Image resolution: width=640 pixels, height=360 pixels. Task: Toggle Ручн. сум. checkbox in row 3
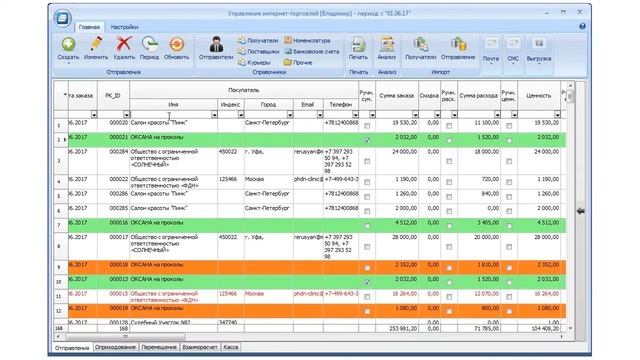pos(367,161)
